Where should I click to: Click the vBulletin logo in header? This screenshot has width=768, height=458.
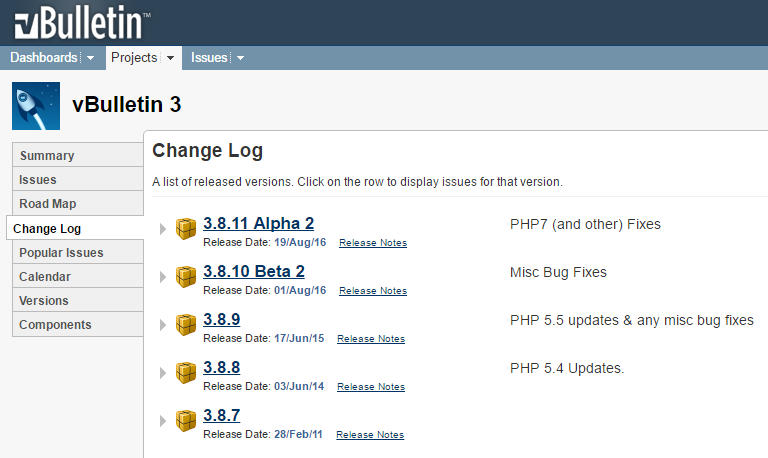pyautogui.click(x=82, y=23)
